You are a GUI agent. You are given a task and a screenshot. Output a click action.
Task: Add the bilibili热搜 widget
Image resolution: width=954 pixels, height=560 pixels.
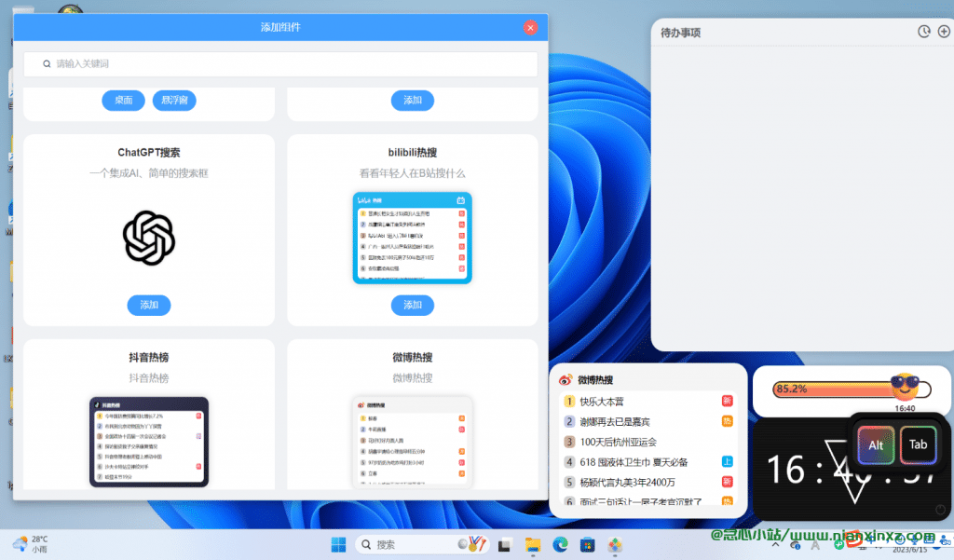click(x=413, y=305)
